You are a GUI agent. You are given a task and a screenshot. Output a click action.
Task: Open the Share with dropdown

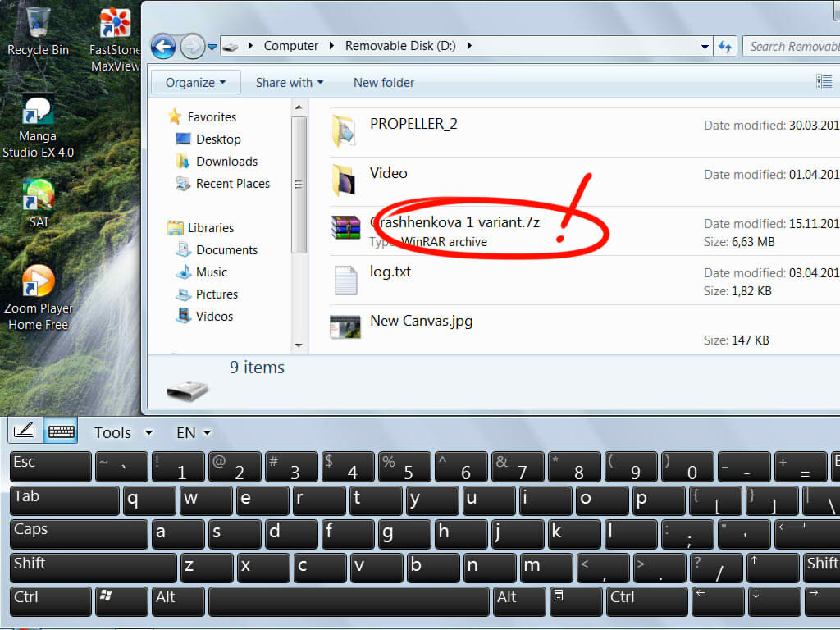pyautogui.click(x=290, y=83)
